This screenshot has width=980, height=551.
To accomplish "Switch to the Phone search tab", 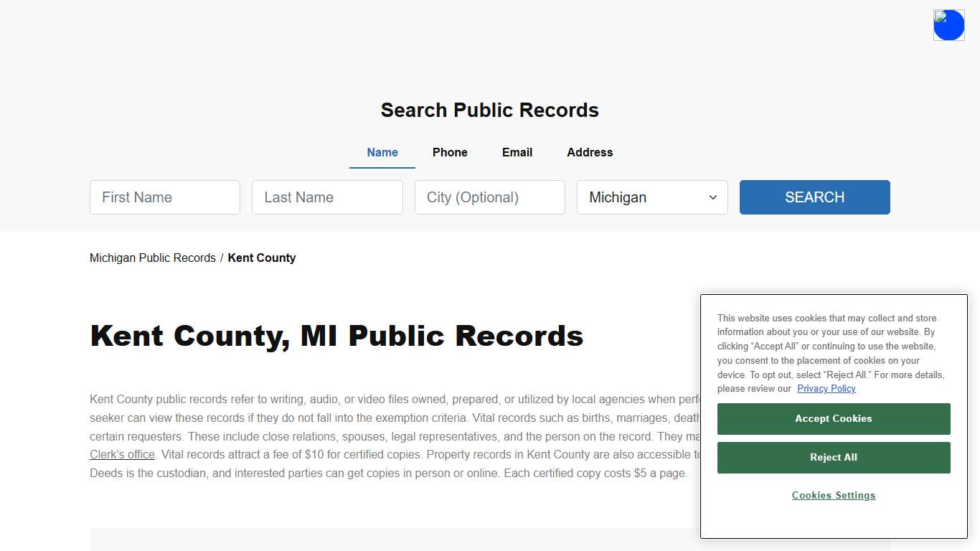I will pos(450,152).
